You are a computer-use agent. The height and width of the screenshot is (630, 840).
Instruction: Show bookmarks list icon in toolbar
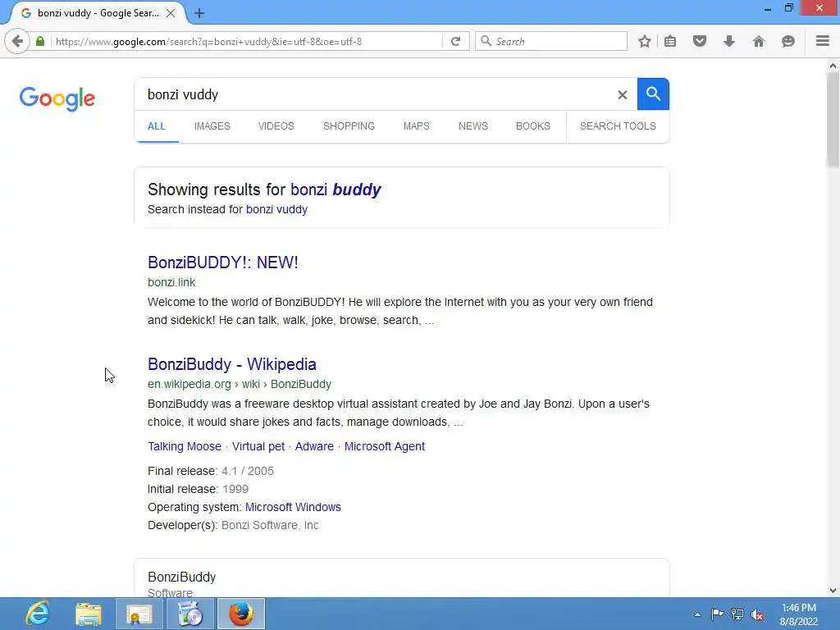pyautogui.click(x=670, y=41)
